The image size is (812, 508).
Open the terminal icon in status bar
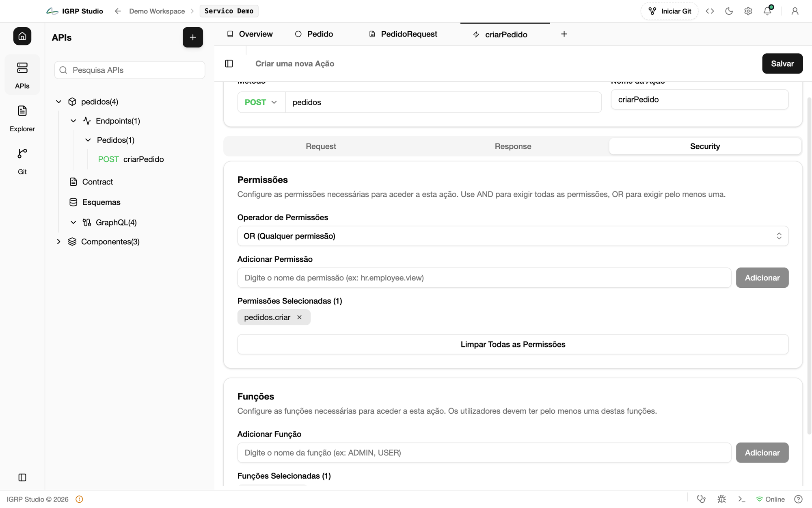742,499
